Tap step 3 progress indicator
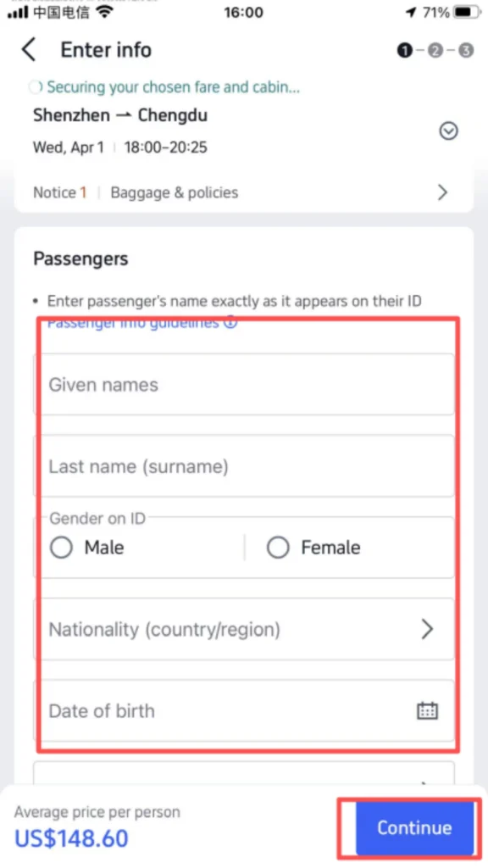Viewport: 488px width, 868px height. pyautogui.click(x=467, y=51)
